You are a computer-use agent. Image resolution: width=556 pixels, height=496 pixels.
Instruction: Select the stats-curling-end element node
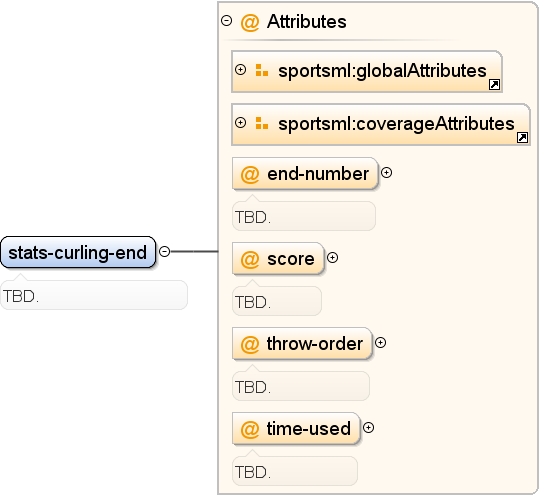click(x=78, y=252)
